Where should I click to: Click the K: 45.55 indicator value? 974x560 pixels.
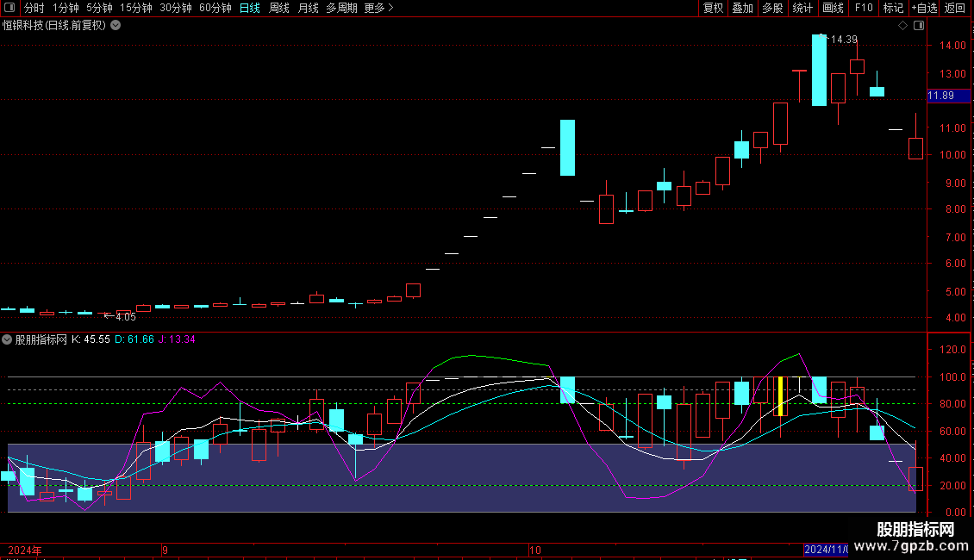(91, 339)
